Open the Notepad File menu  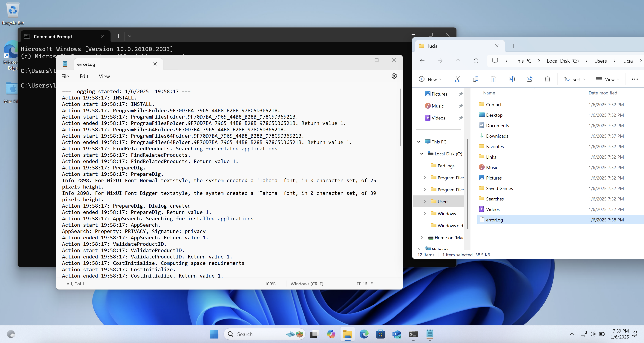point(65,76)
